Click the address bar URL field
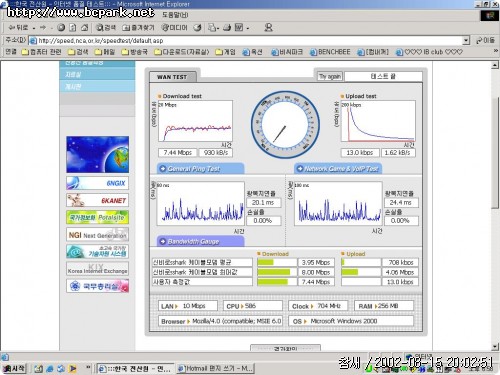The height and width of the screenshot is (375, 500). coord(246,41)
